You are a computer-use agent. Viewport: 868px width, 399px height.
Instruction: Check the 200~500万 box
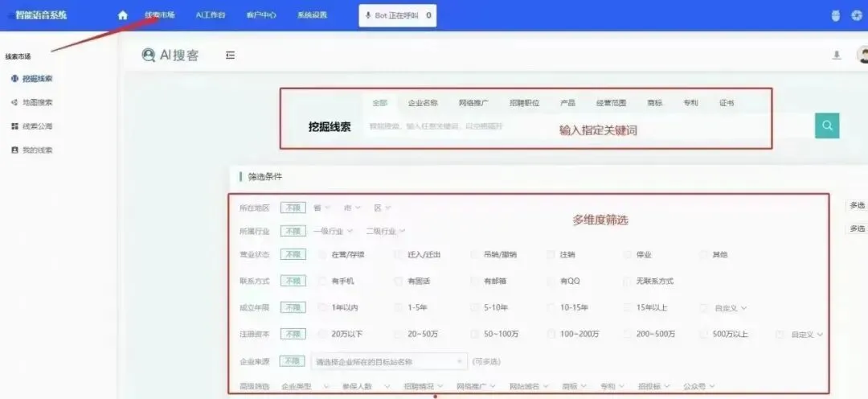tap(627, 334)
